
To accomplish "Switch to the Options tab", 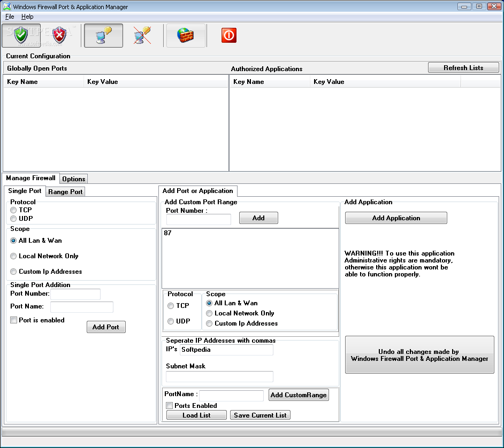I will pos(74,179).
